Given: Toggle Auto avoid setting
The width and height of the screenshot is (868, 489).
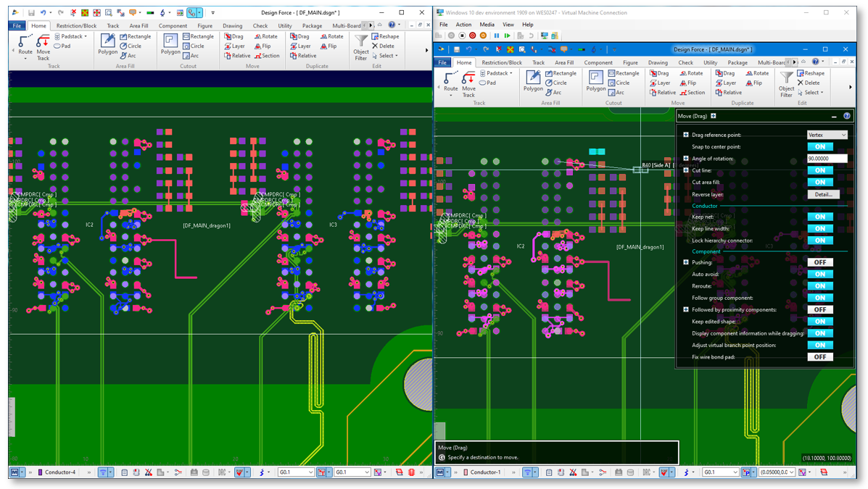Looking at the screenshot, I should pos(820,275).
